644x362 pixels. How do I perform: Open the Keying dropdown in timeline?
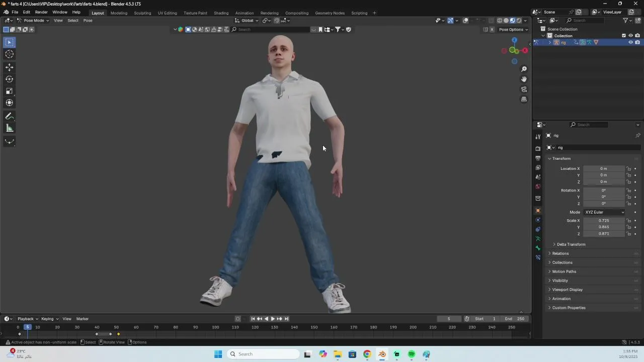click(x=50, y=319)
